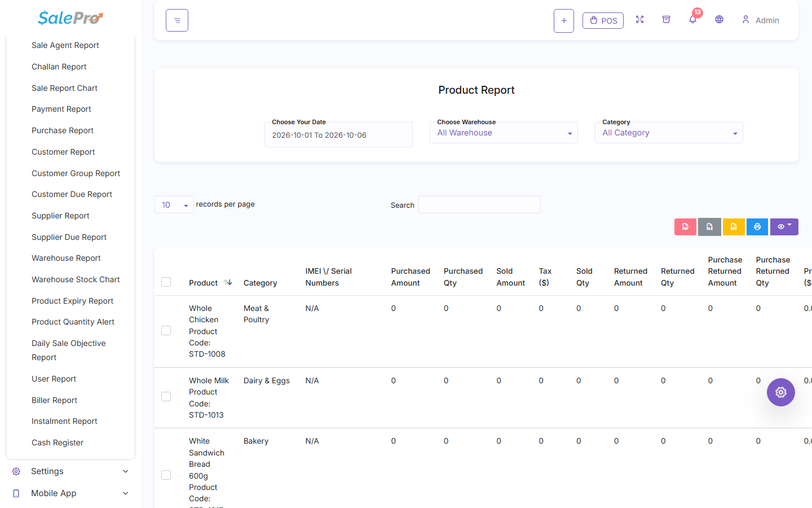The image size is (812, 508).
Task: Click the user icon beside Admin
Action: (x=745, y=20)
